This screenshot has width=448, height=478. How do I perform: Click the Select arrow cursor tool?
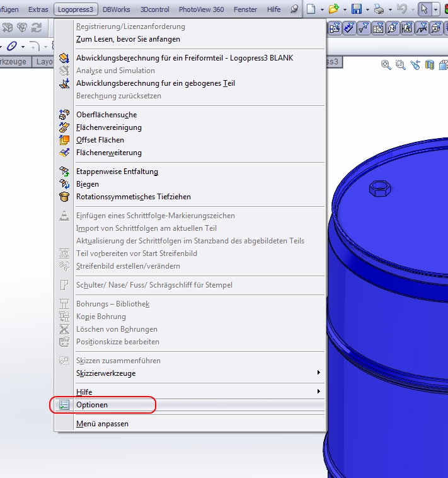click(x=425, y=9)
